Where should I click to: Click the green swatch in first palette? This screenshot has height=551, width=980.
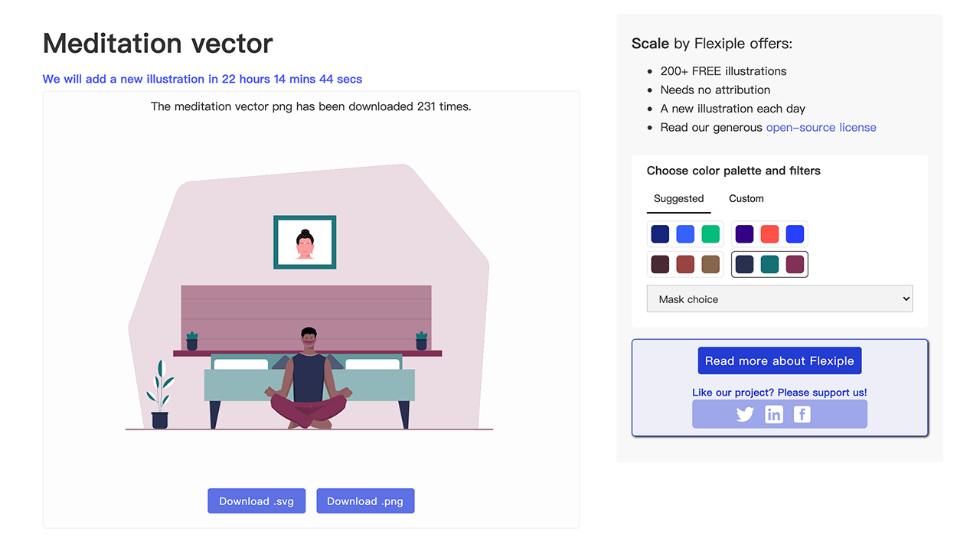710,234
